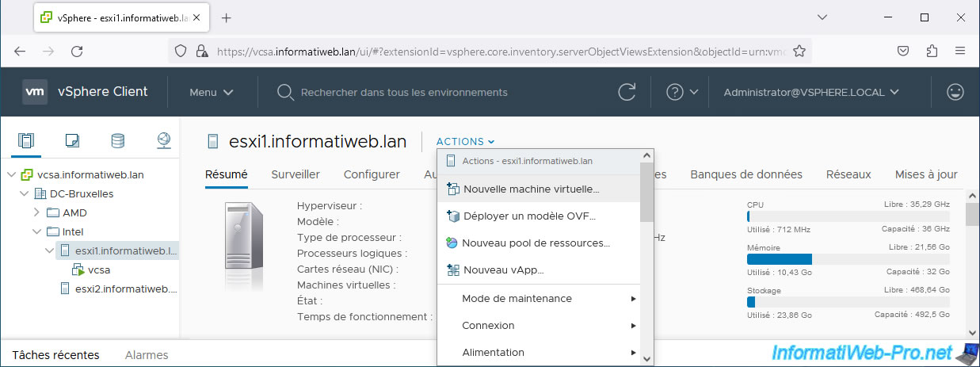980x367 pixels.
Task: Select Déployer un modèle OVF option
Action: click(x=529, y=216)
